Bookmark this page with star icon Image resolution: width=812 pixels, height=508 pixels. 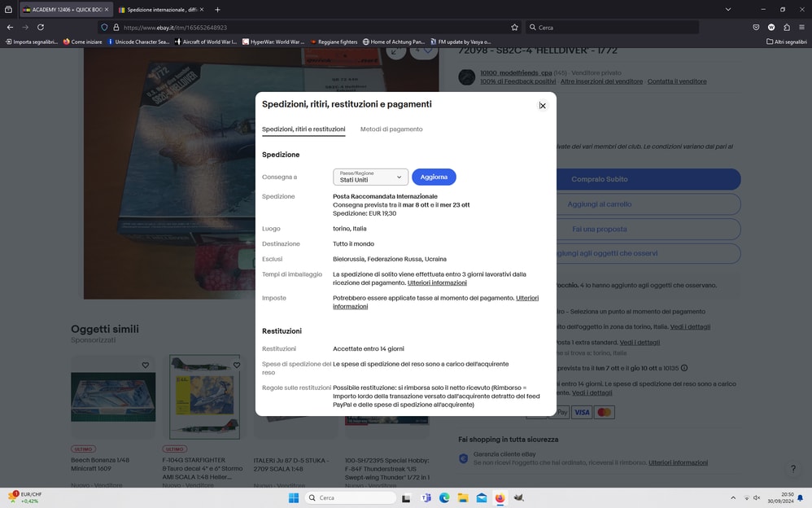point(514,28)
